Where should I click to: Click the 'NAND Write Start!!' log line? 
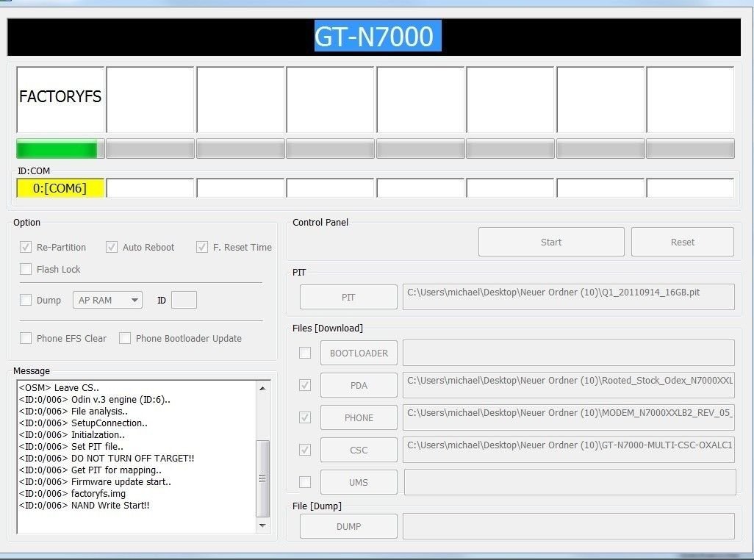[x=85, y=505]
